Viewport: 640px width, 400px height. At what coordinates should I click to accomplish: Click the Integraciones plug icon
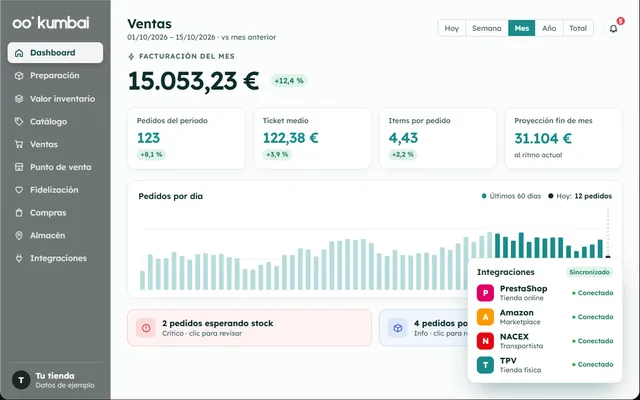(19, 258)
